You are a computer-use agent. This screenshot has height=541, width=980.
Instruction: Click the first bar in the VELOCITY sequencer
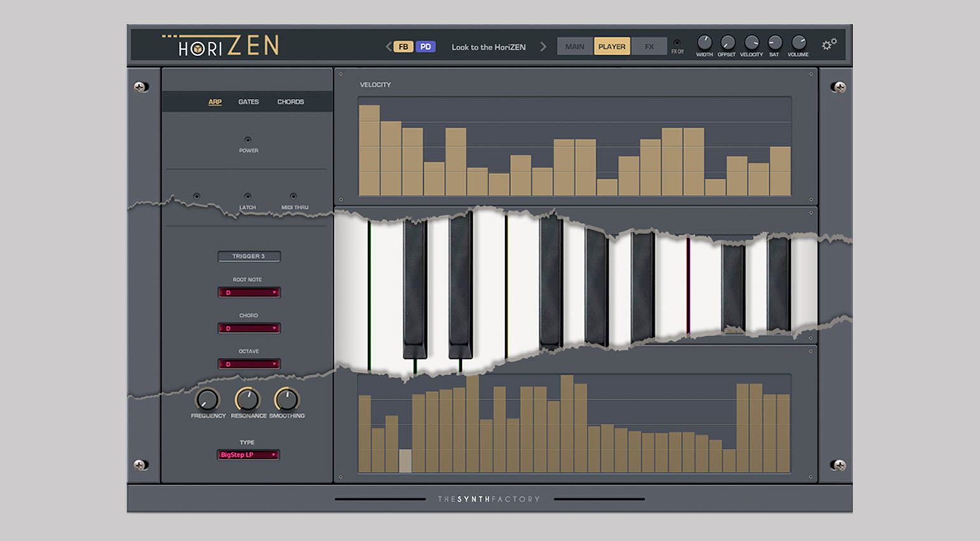coord(369,150)
